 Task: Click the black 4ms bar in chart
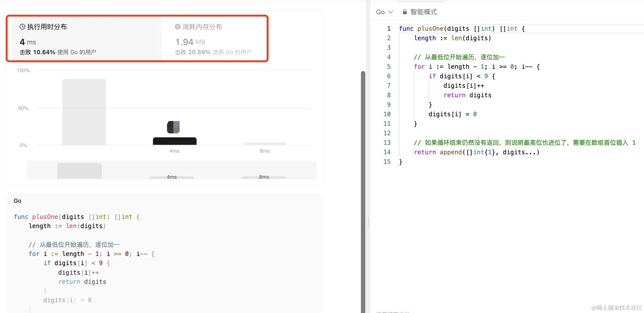tap(175, 141)
